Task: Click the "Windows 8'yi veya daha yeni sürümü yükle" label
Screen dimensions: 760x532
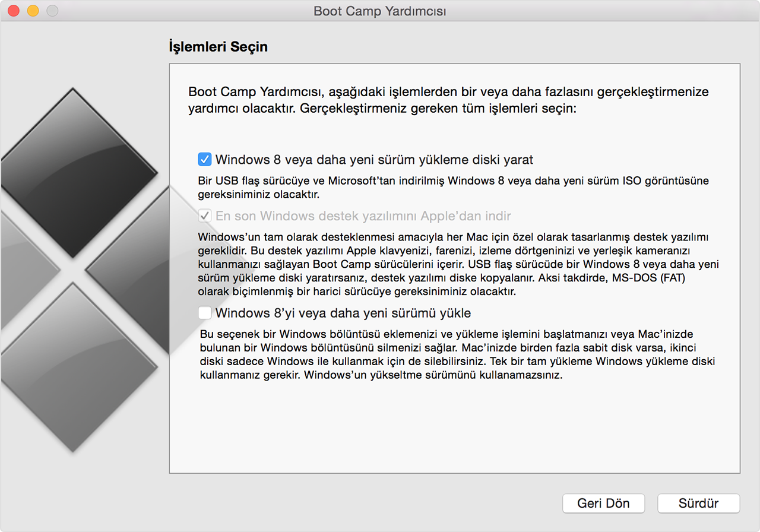Action: [343, 312]
